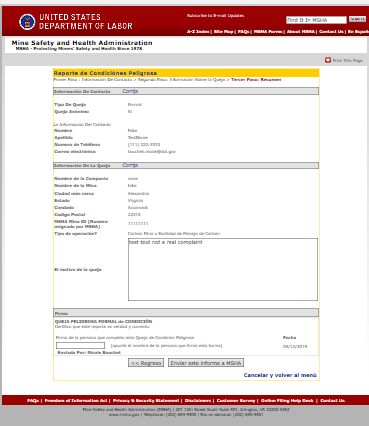Open Contact Us in the header navigation
This screenshot has height=426, width=369.
pos(331,32)
